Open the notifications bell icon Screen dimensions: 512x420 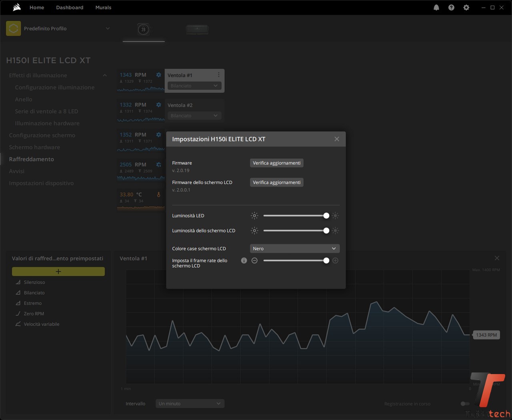[x=436, y=8]
